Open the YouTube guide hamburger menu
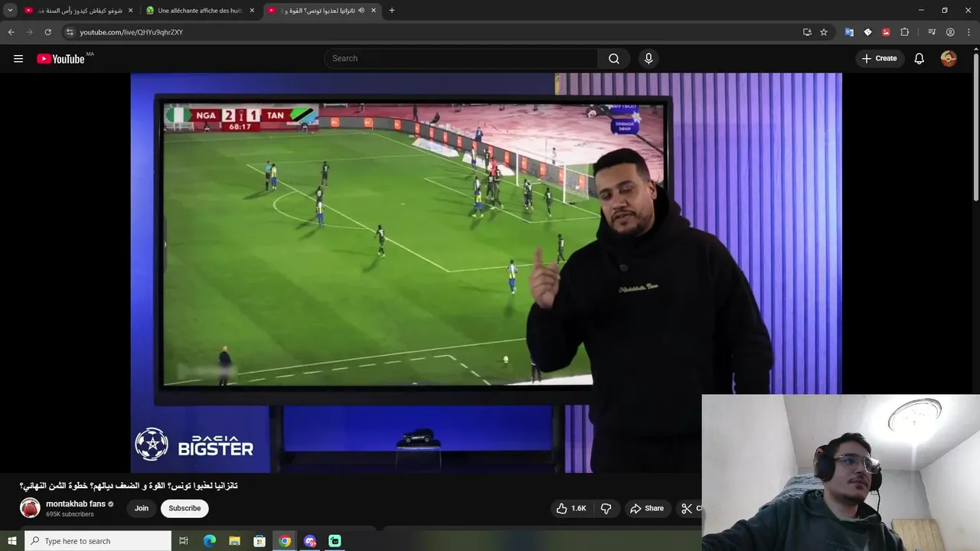 (x=18, y=58)
